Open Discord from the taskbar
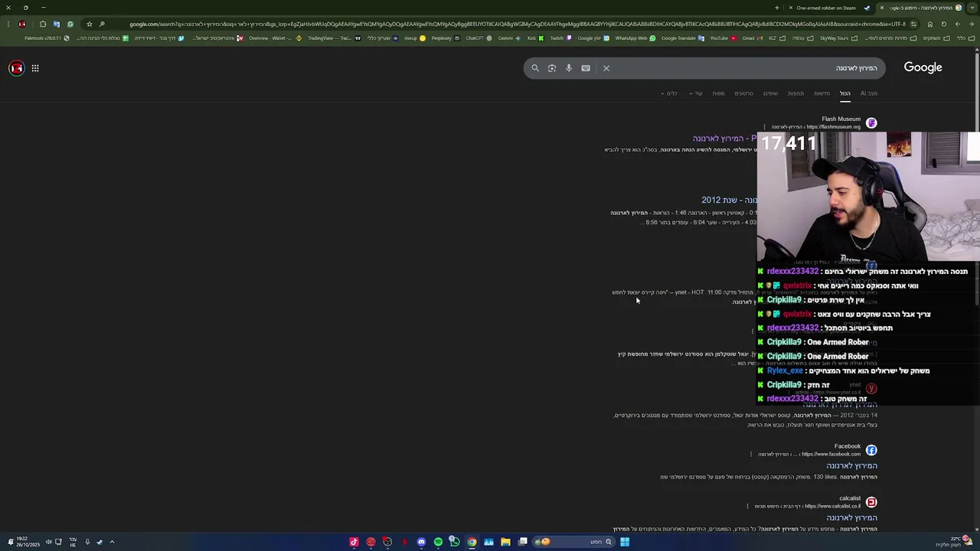 tap(421, 542)
